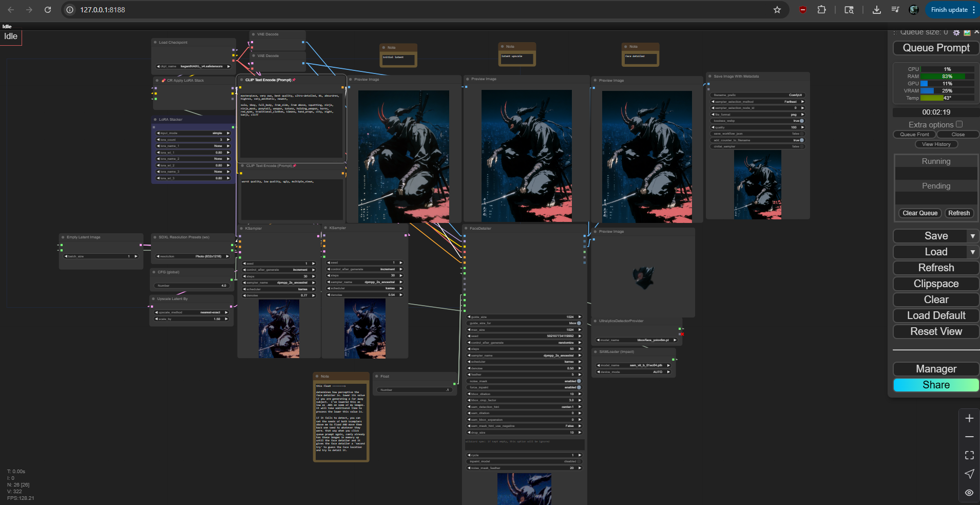Zoom out with the minus icon

click(x=969, y=437)
